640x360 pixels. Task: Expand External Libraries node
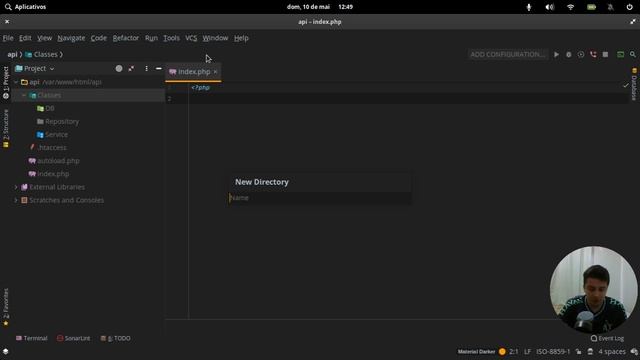click(16, 187)
